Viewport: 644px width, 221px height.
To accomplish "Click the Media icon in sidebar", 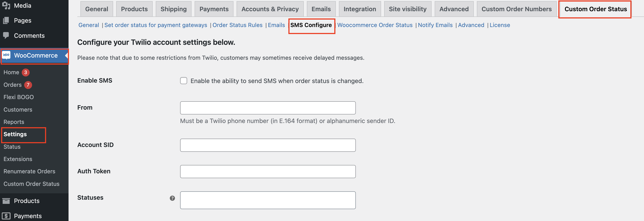I will coord(6,5).
